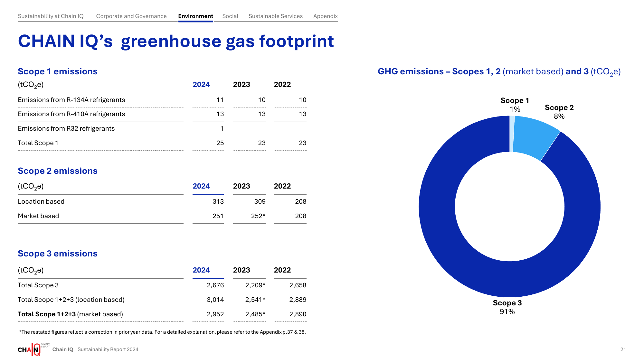
Task: Select the Scope 3 donut chart segment
Action: pyautogui.click(x=510, y=280)
